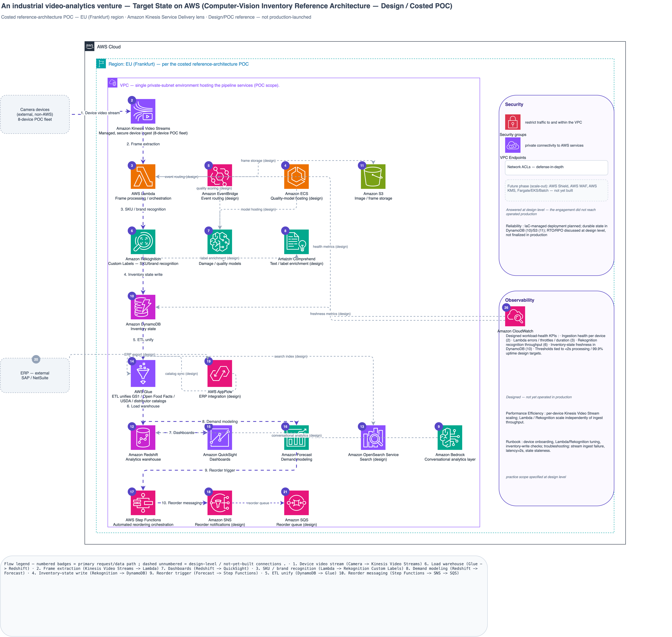Select the '8. Demand modeling' label
Screen dimensions: 672x637
(x=219, y=421)
